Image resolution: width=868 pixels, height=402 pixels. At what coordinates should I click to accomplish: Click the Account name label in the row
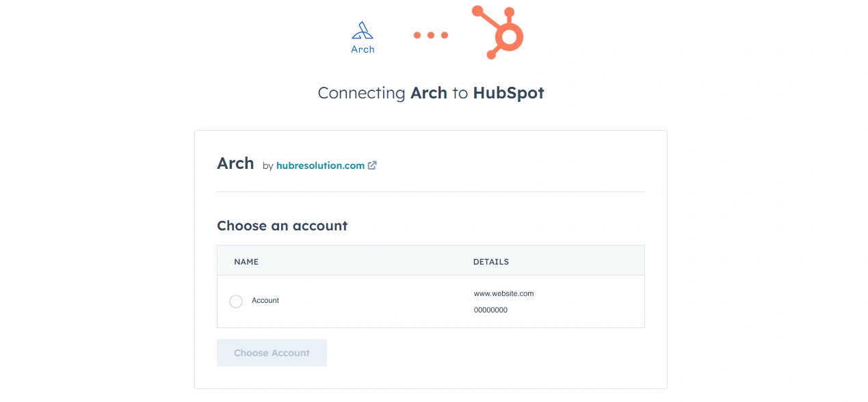coord(265,301)
